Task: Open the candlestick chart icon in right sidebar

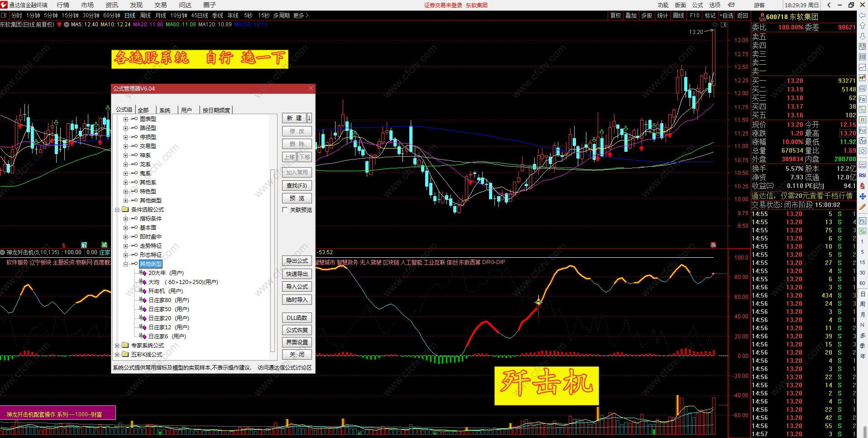Action: pyautogui.click(x=862, y=77)
